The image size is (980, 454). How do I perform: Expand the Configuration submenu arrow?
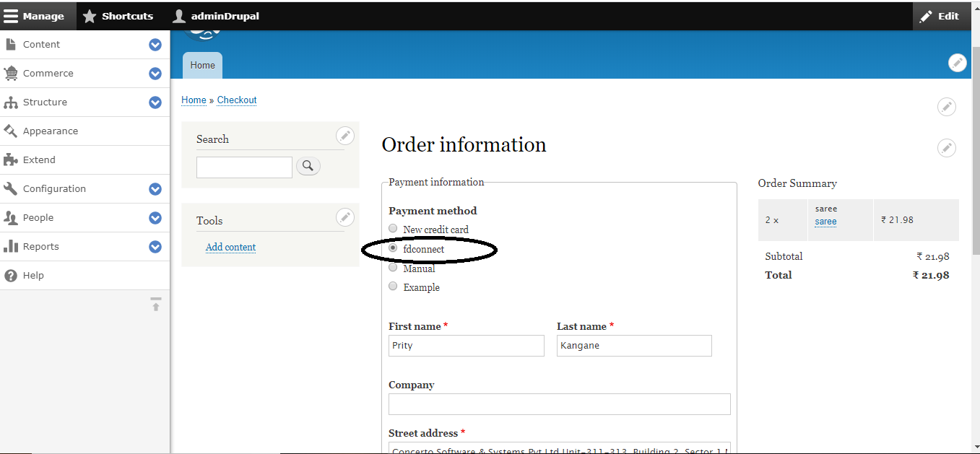pyautogui.click(x=155, y=189)
